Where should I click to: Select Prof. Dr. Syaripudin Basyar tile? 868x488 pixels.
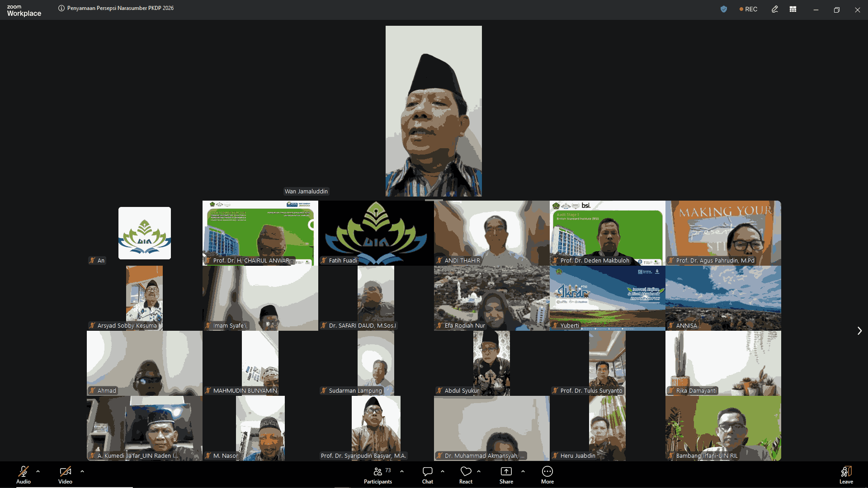coord(376,428)
